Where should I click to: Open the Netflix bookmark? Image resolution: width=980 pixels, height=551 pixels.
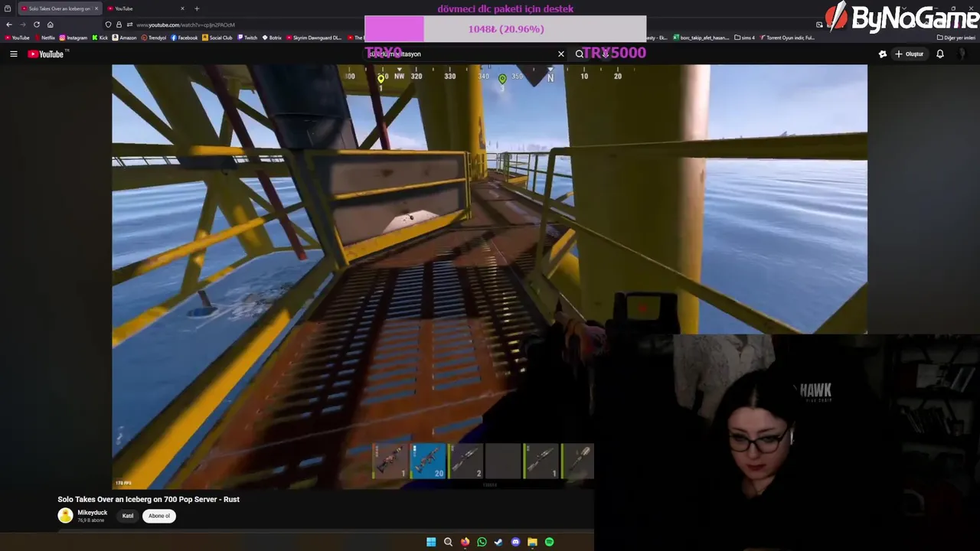pyautogui.click(x=44, y=37)
